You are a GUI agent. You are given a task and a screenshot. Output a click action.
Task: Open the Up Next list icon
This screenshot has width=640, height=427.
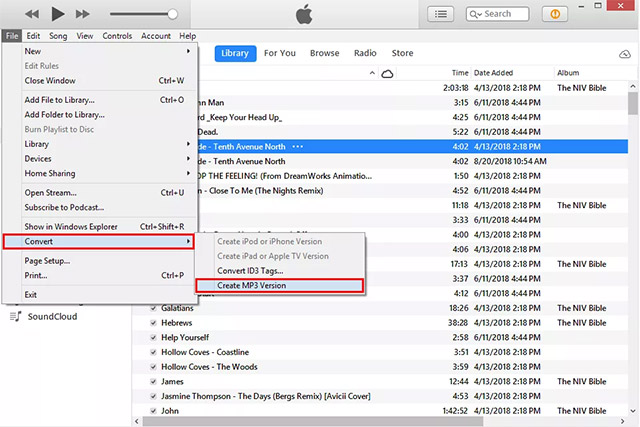click(x=440, y=14)
